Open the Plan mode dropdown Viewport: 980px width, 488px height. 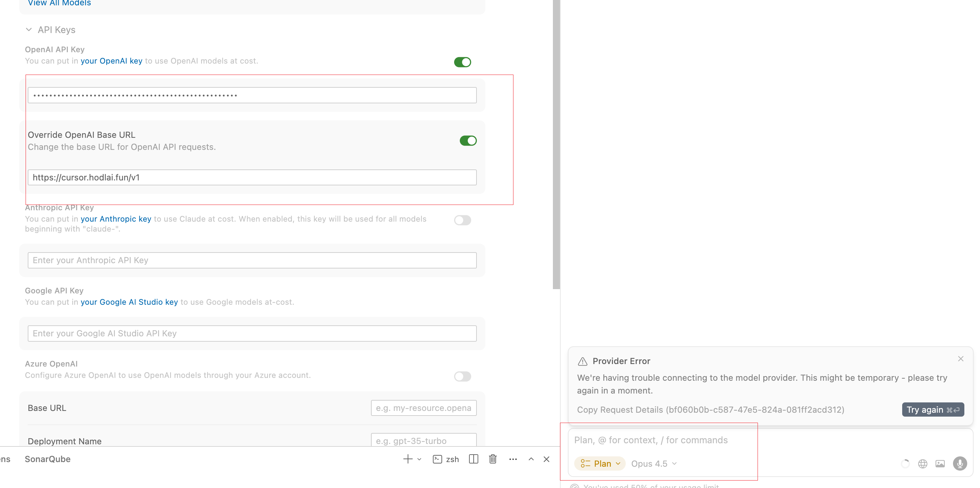pyautogui.click(x=600, y=463)
